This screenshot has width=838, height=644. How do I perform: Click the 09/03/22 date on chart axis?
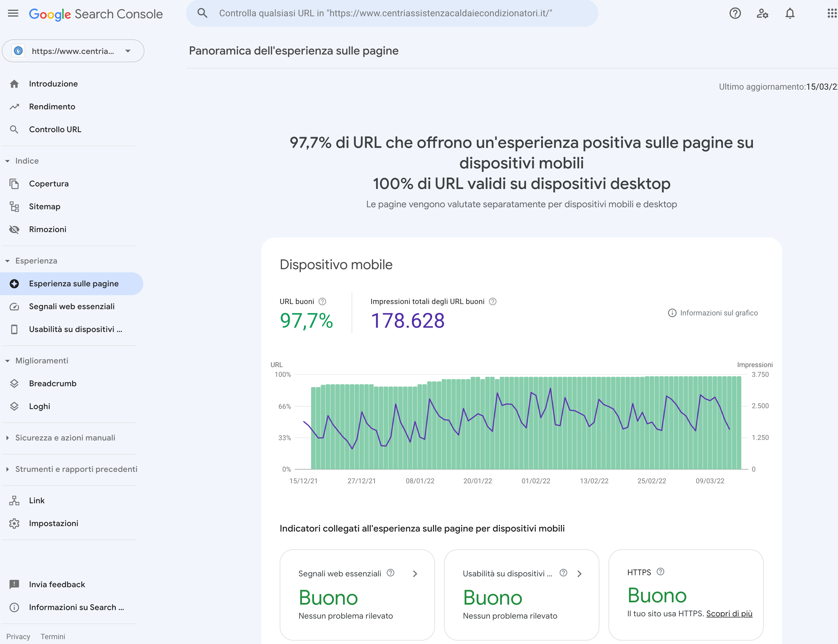tap(710, 481)
